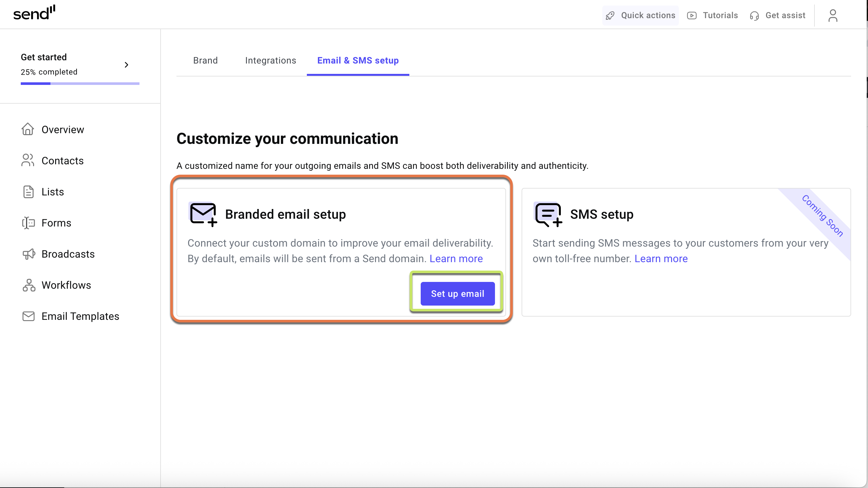
Task: Click the Get started progress bar
Action: [x=80, y=84]
